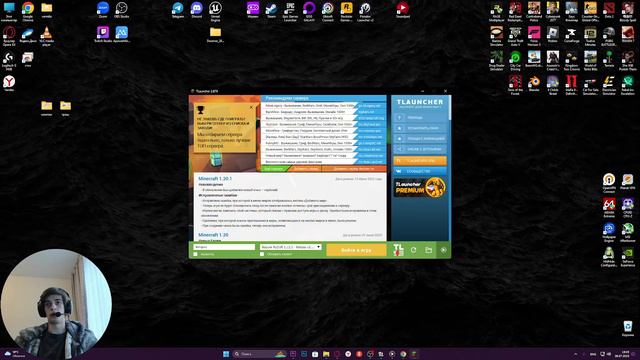The image size is (640, 360).
Task: Click the CurseForge desktop shortcut
Action: pos(571,35)
